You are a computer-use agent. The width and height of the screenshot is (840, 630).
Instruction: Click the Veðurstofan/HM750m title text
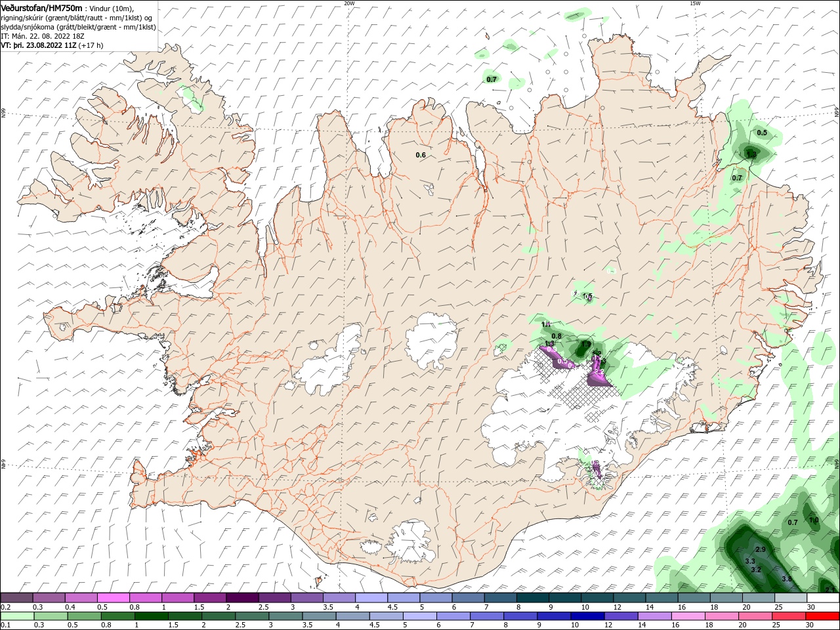pos(41,8)
